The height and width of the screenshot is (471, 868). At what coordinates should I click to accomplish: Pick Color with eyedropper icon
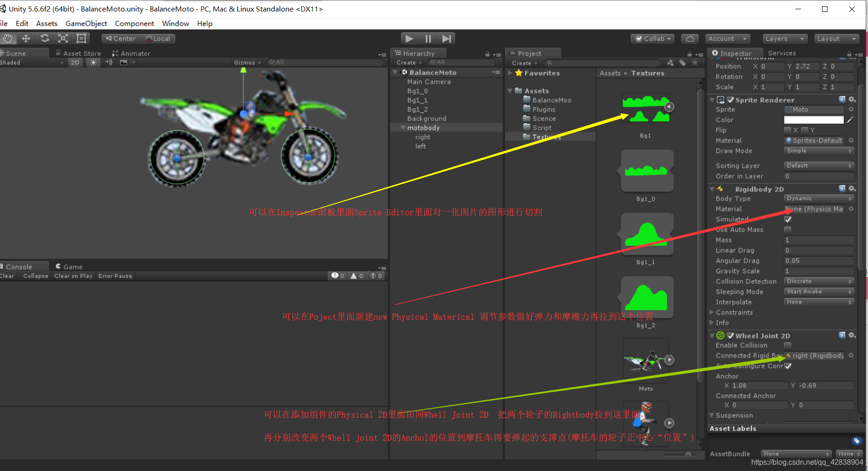pos(850,120)
